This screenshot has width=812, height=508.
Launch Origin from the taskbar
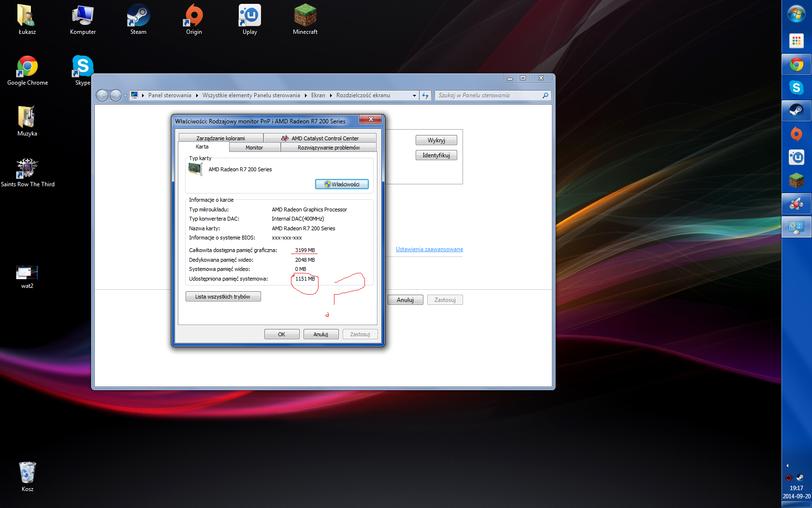point(797,134)
